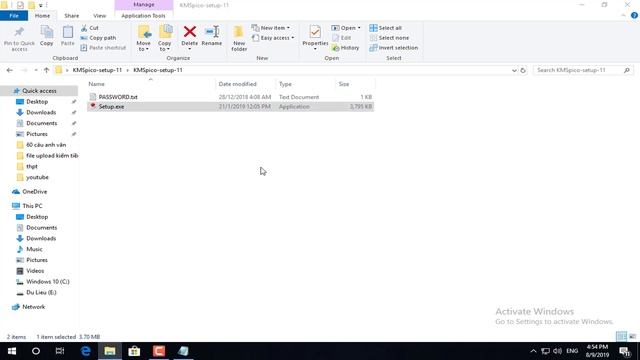Open Windows 10 (C:) drive
Screen dimensions: 640x360
(47, 282)
